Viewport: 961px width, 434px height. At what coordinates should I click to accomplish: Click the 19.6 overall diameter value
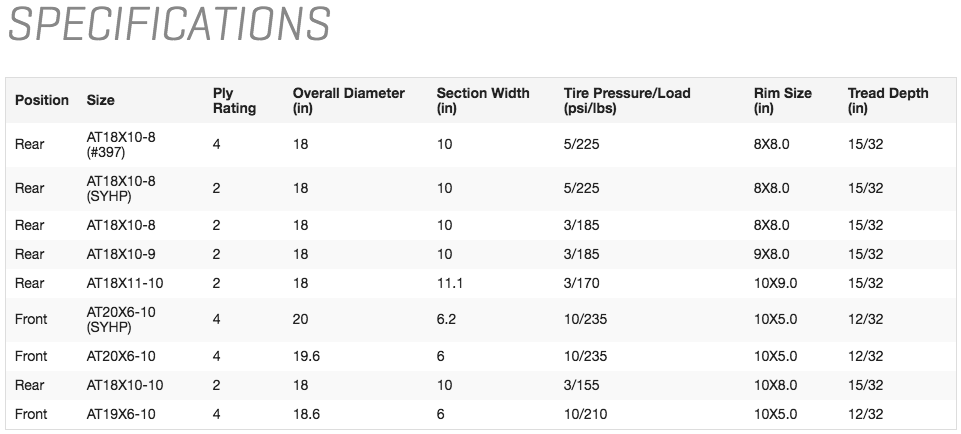tap(306, 356)
